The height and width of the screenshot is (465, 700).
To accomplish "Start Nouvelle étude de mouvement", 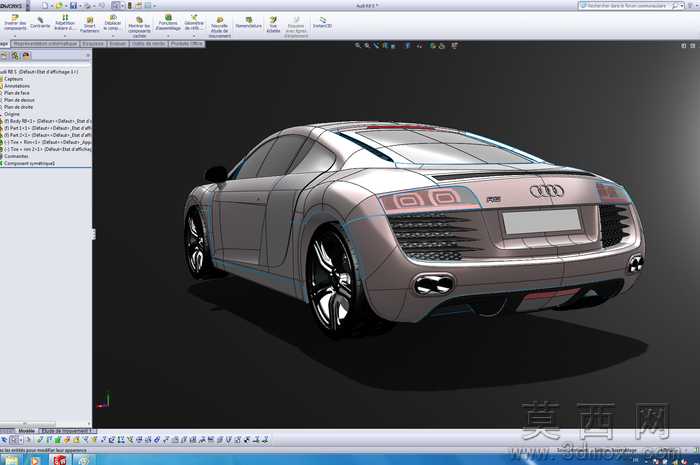I will pyautogui.click(x=220, y=27).
